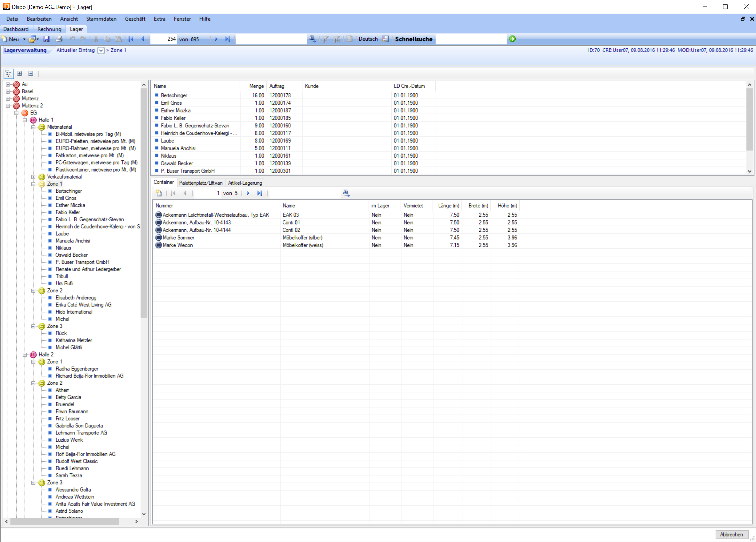This screenshot has width=756, height=542.
Task: Switch to the Palettenplatz/Liftvan tab
Action: (x=201, y=183)
